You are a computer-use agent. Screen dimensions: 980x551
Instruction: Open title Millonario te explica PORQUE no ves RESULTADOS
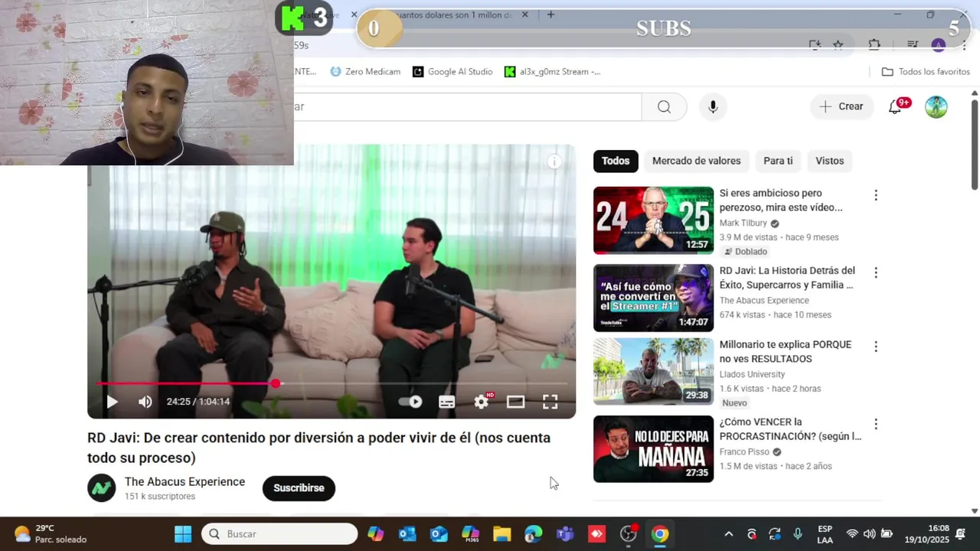click(786, 351)
